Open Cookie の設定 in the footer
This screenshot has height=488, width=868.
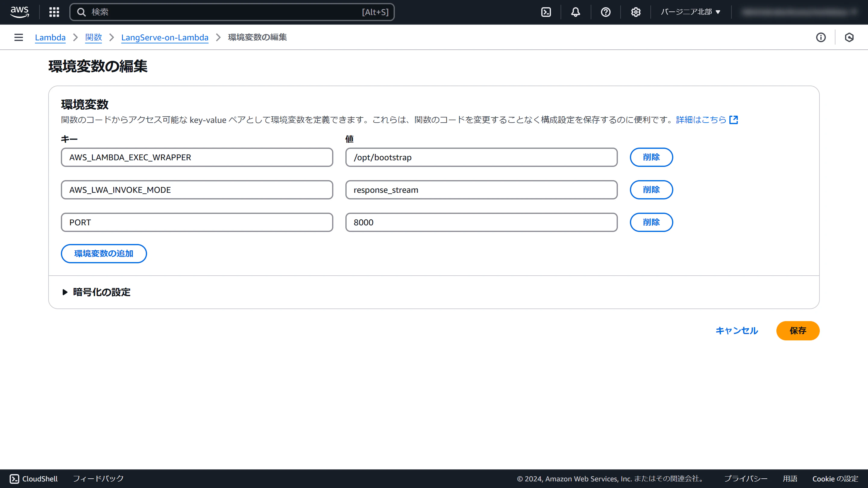(x=835, y=479)
